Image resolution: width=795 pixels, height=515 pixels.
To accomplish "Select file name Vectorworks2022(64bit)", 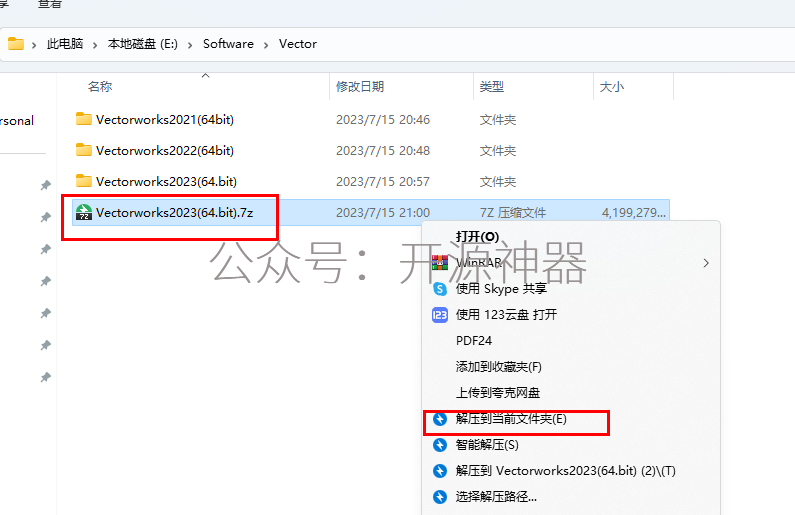I will [165, 151].
